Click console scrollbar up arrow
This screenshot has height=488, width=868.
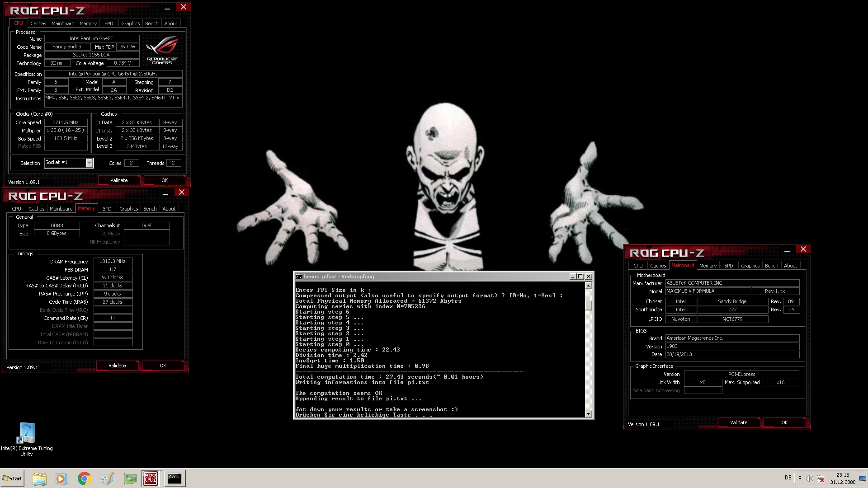588,286
